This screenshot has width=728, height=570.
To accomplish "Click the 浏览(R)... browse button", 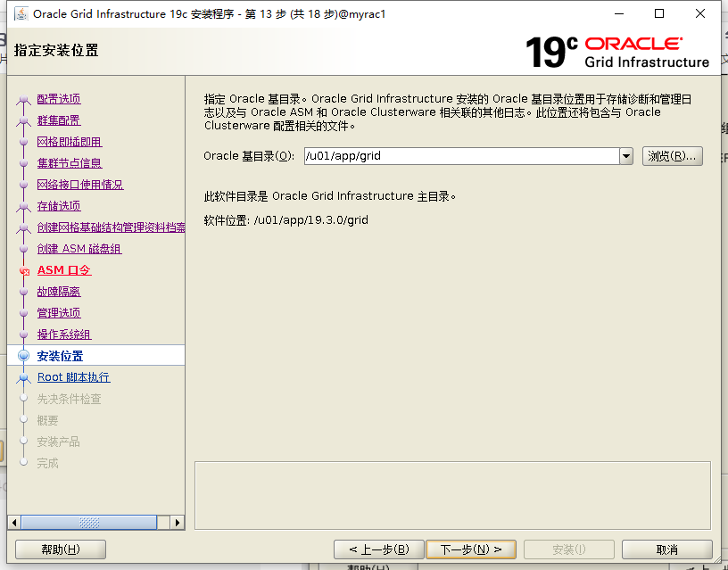I will [673, 156].
